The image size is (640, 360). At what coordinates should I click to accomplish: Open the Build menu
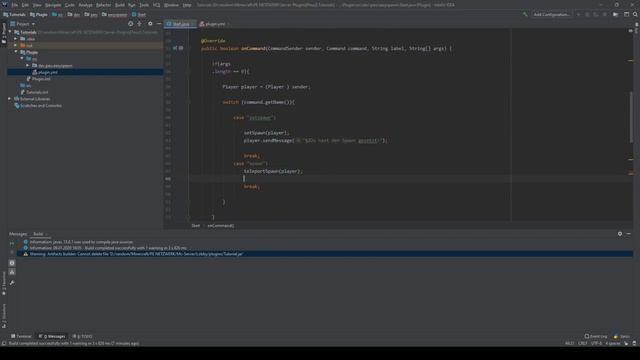(120, 5)
